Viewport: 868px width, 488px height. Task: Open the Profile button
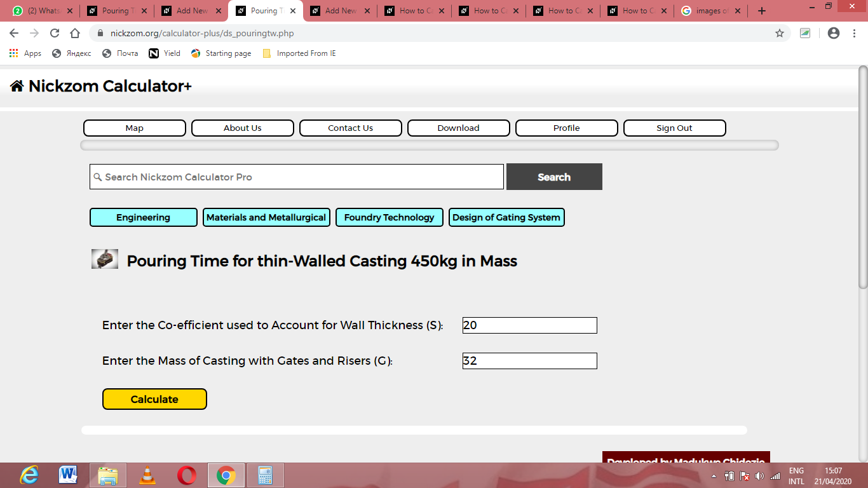click(x=567, y=128)
